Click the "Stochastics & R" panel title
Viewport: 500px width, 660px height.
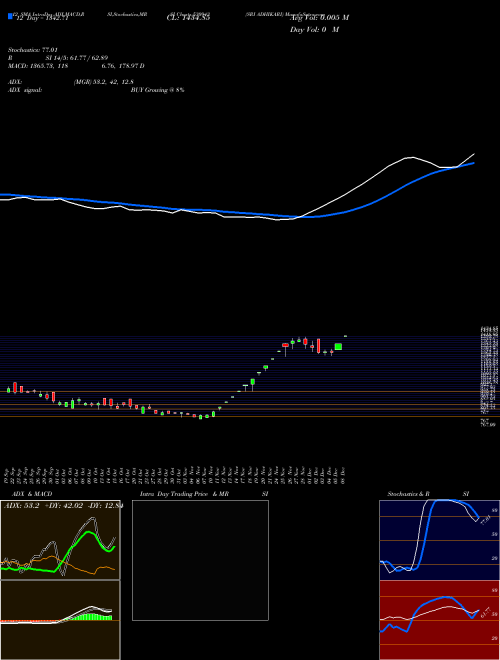click(409, 494)
